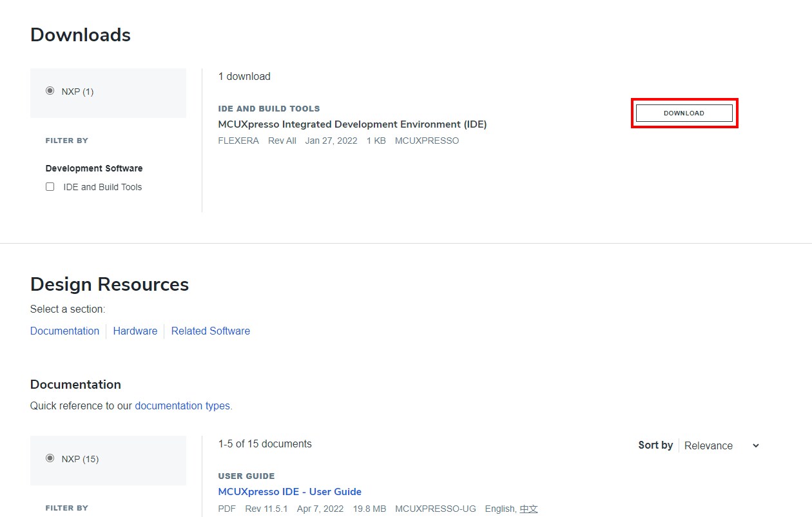Screen dimensions: 812x517
Task: Choose the 中文 version of the user guide
Action: pos(528,509)
